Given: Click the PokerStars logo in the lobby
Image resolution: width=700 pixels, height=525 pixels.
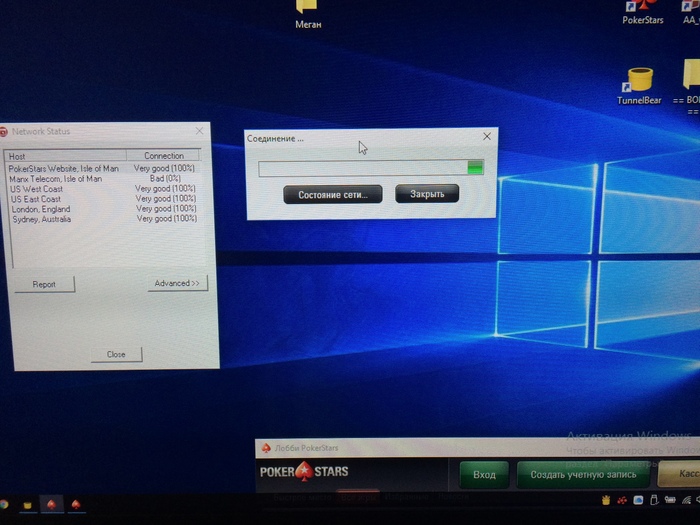Looking at the screenshot, I should tap(304, 471).
